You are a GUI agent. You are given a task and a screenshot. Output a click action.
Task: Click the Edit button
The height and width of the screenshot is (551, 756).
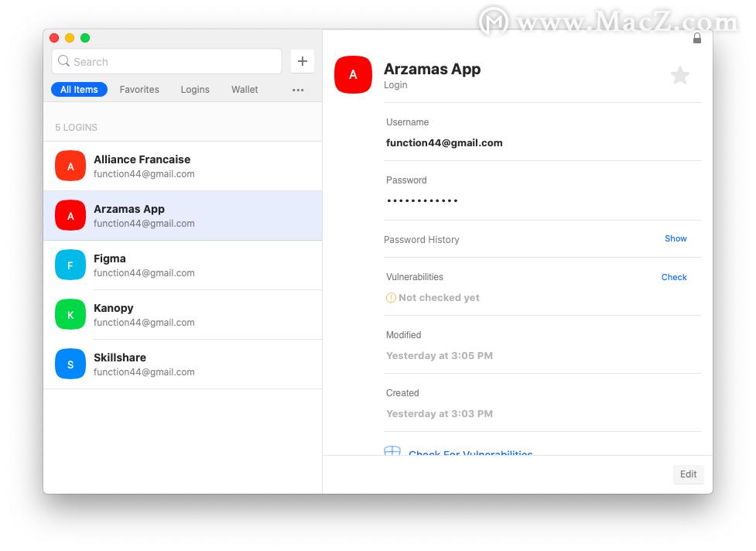(x=687, y=474)
